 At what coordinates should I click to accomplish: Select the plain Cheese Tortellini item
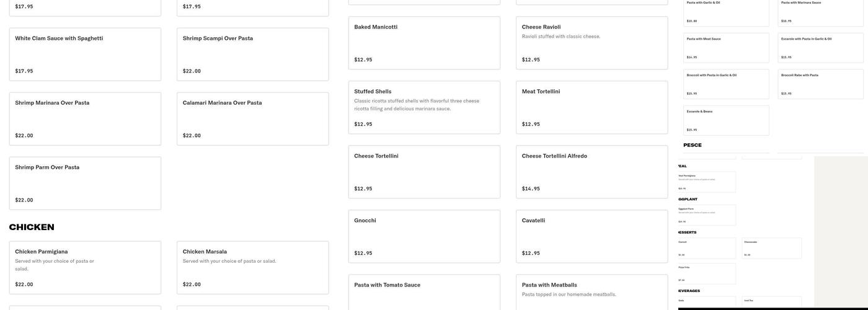click(424, 172)
